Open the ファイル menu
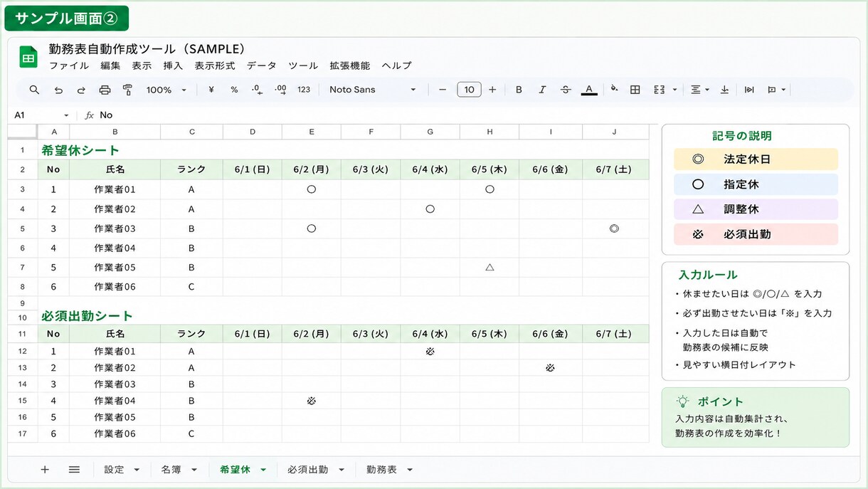868x489 pixels. [69, 65]
